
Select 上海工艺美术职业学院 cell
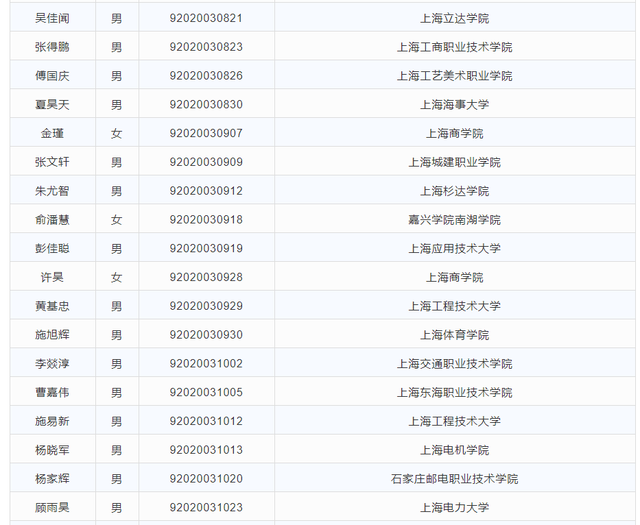click(x=455, y=76)
